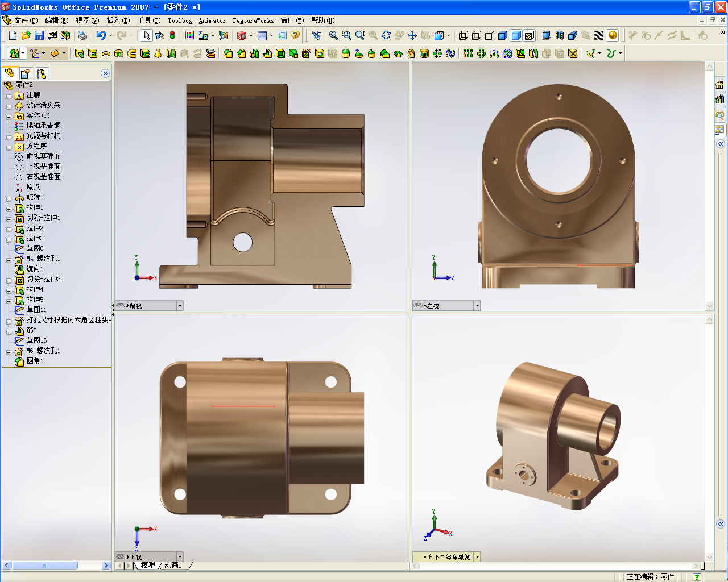The image size is (728, 582).
Task: Activate the Select arrow cursor tool
Action: (146, 35)
